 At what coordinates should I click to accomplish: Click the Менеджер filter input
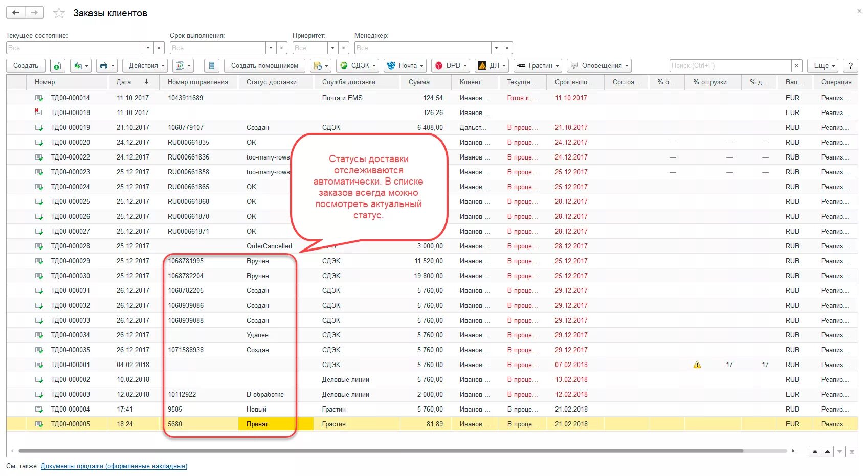pyautogui.click(x=422, y=48)
